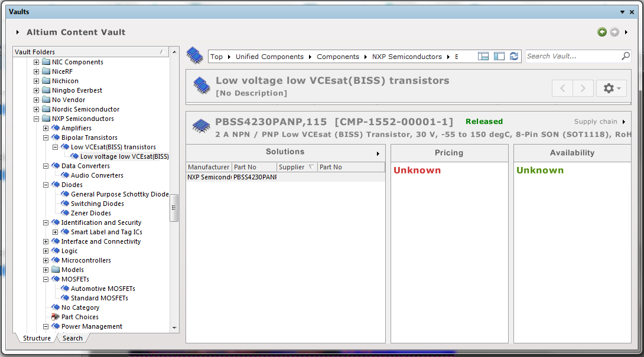Click the Manufacturer column header
Image resolution: width=644 pixels, height=357 pixels.
209,167
